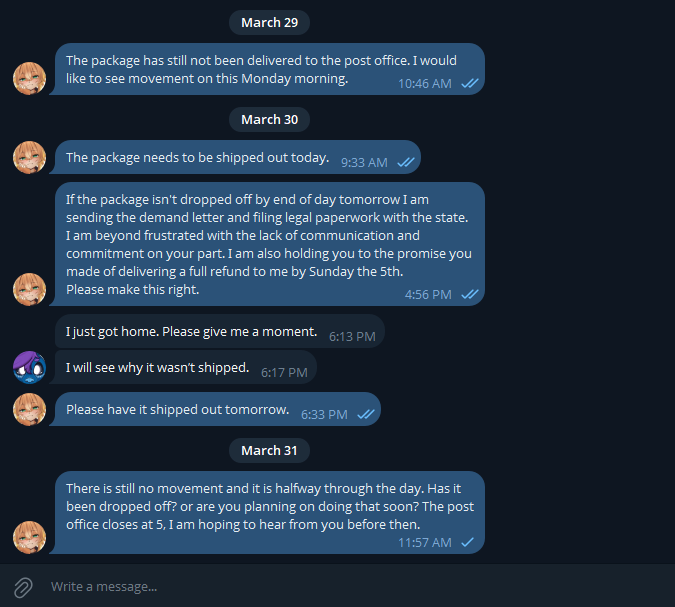Click the double check next to 4:56 PM

coord(470,295)
